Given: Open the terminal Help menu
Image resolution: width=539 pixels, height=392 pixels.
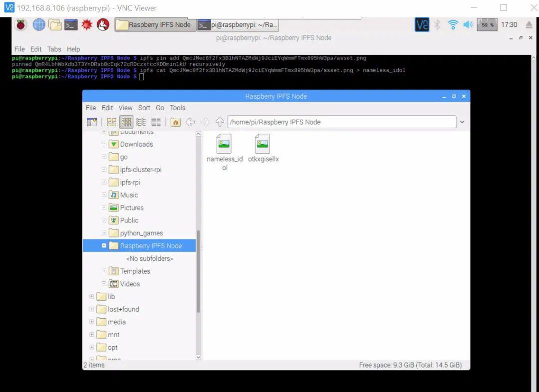Looking at the screenshot, I should [73, 49].
